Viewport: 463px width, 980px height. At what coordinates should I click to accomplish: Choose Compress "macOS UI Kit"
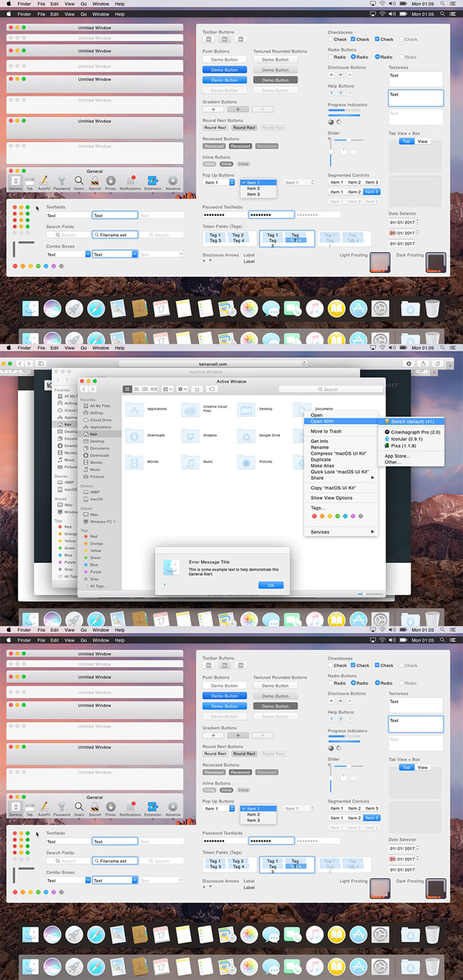click(x=341, y=453)
